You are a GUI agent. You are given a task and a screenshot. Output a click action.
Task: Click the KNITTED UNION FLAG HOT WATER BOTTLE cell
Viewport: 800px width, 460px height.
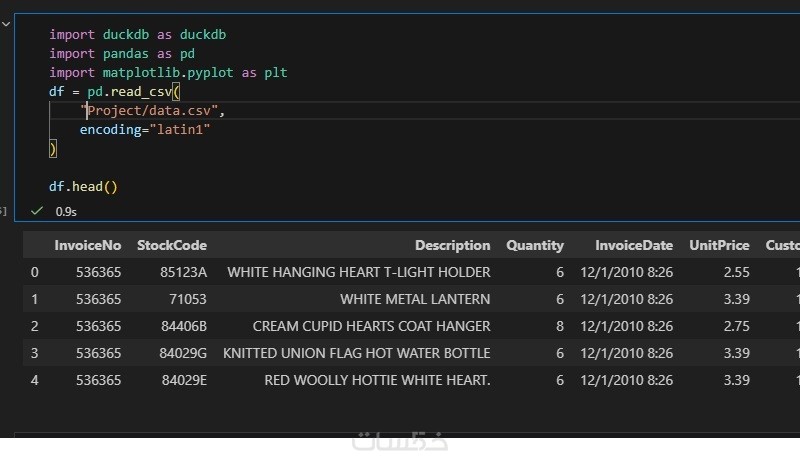[x=356, y=353]
